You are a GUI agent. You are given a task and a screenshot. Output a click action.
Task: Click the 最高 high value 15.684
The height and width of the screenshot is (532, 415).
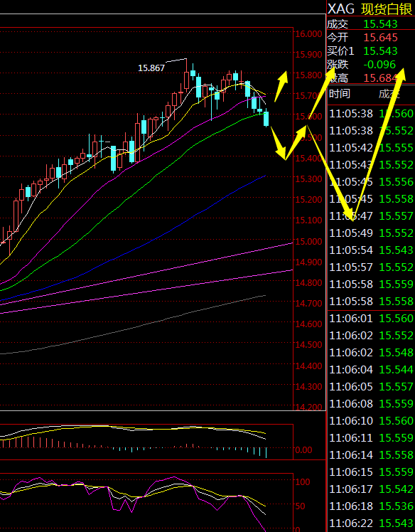click(x=380, y=78)
